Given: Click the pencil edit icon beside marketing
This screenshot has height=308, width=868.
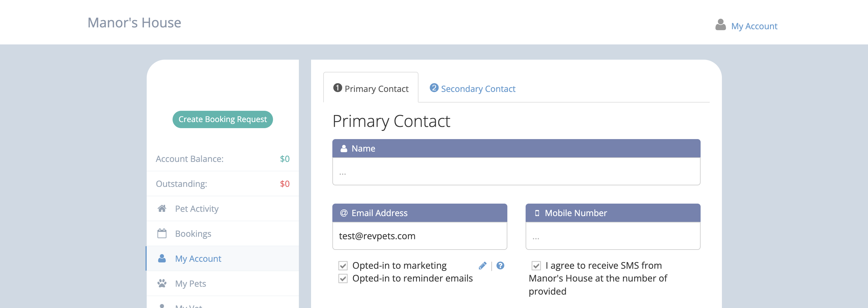Looking at the screenshot, I should (x=482, y=266).
